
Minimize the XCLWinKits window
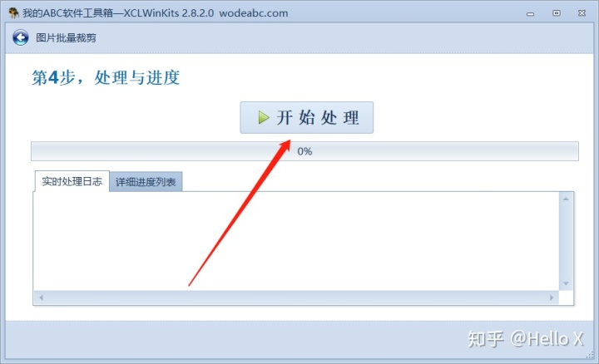tap(530, 14)
